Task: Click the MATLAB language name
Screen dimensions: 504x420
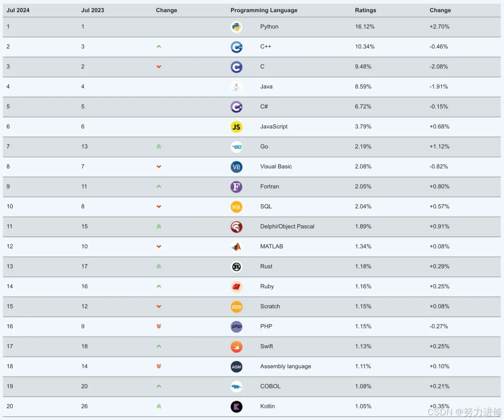Action: 272,246
